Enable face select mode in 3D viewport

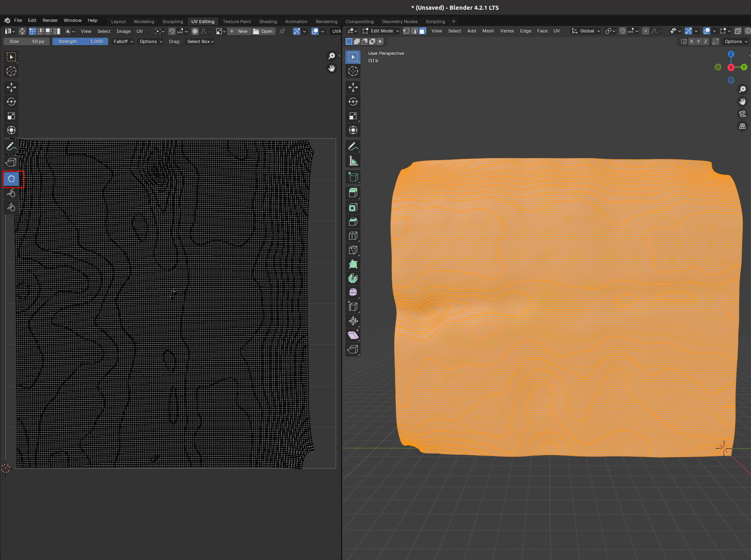pos(423,31)
